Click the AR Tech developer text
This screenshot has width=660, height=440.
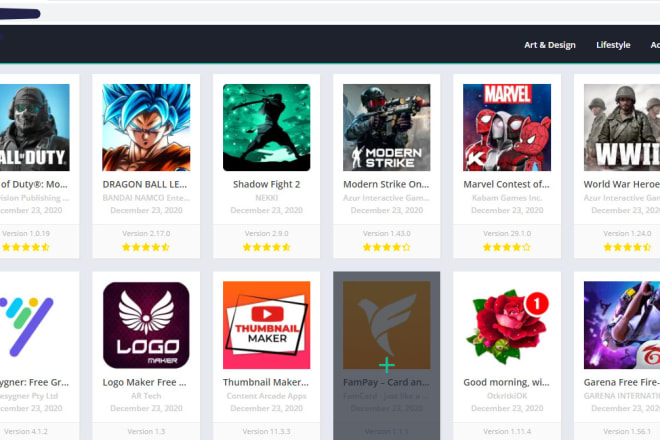pos(146,396)
